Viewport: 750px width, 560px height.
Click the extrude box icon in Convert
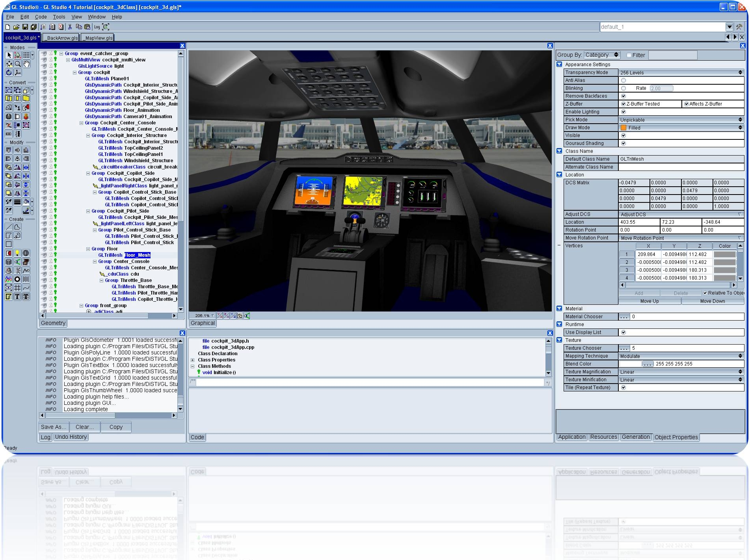[26, 90]
